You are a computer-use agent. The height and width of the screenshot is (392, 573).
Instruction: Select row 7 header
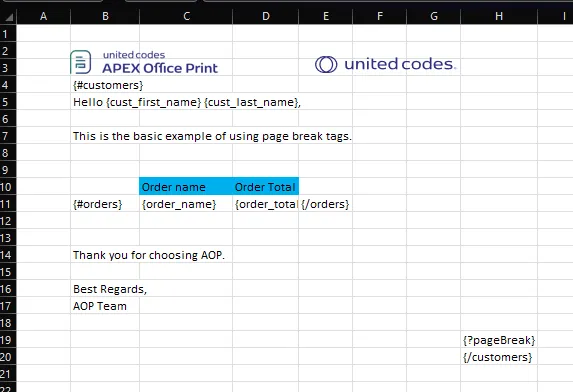point(8,136)
